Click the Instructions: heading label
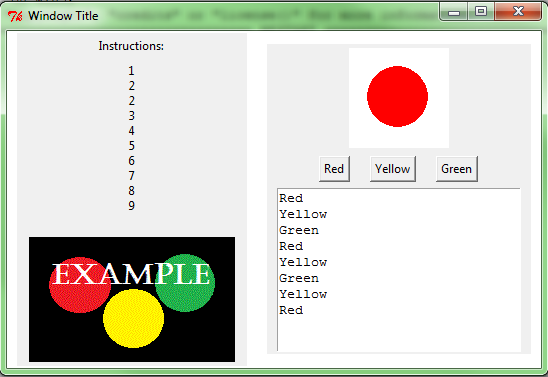 pyautogui.click(x=131, y=46)
